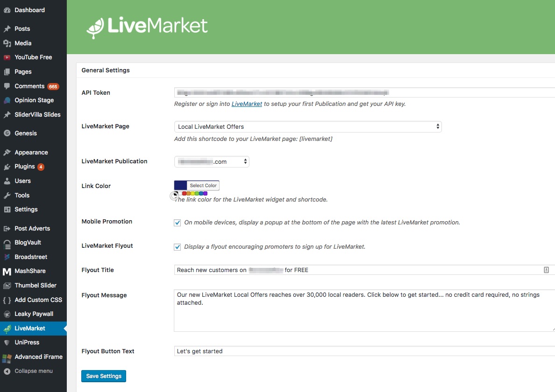Click the LiveMarket leaf sidebar icon
The image size is (555, 392).
pos(7,329)
